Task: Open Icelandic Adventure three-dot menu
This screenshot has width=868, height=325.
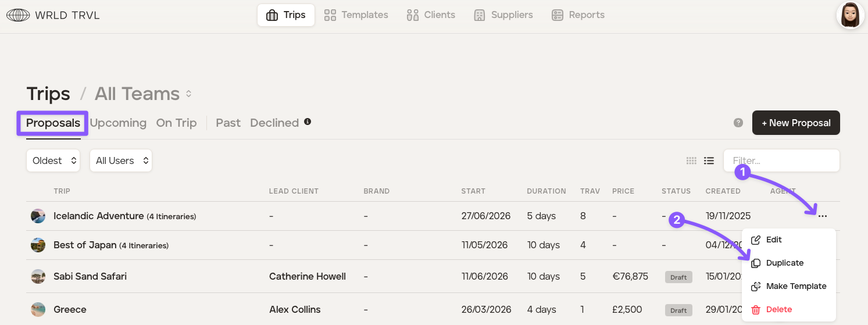Action: point(822,216)
